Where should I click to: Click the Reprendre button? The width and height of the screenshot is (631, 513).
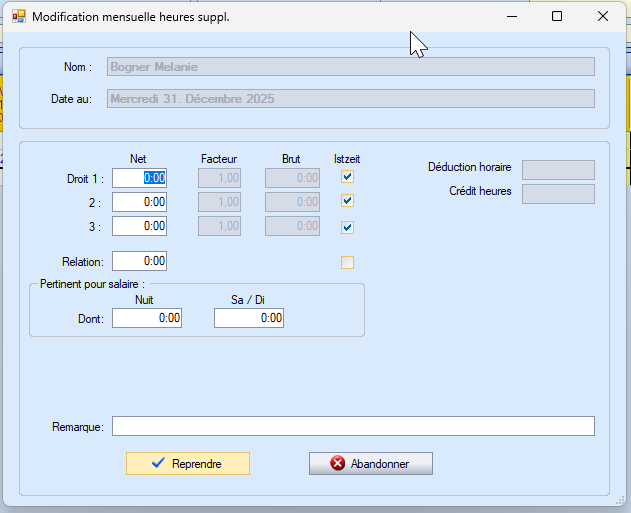[187, 463]
